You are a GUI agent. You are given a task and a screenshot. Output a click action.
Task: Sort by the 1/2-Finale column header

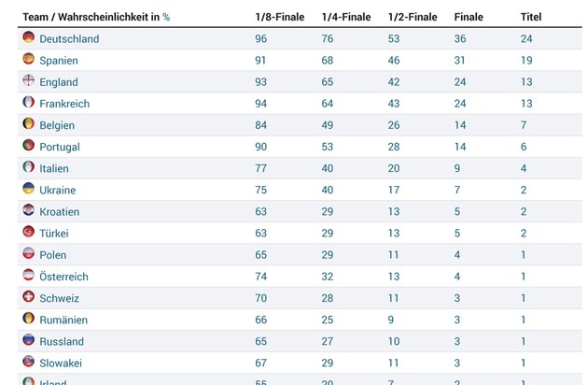point(413,17)
